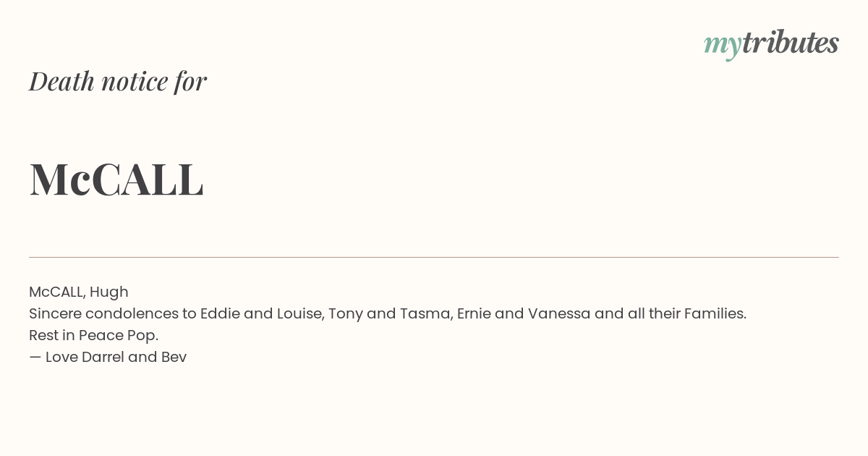This screenshot has height=456, width=868.
Task: Click the green "my" part of logo
Action: point(723,46)
